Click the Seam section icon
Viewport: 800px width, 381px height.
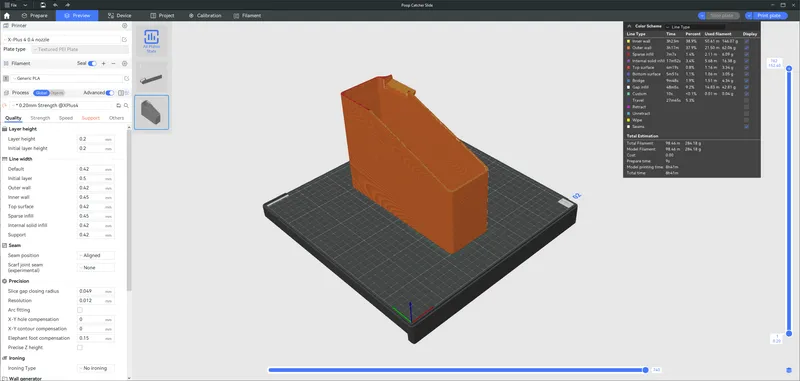click(5, 245)
